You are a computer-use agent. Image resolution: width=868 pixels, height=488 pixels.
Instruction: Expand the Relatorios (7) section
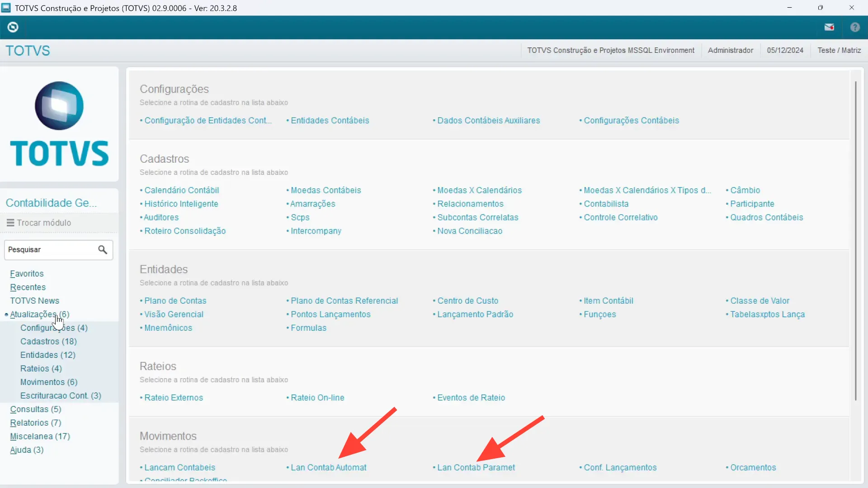click(x=35, y=422)
